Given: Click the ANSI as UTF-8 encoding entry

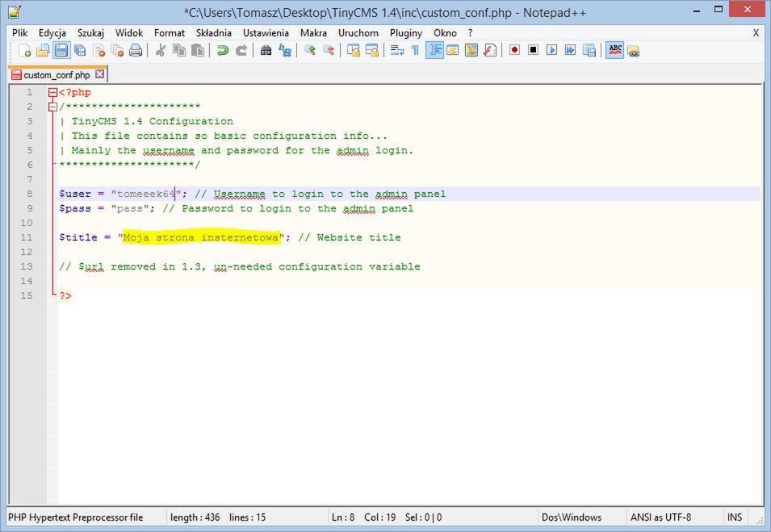Looking at the screenshot, I should pos(661,517).
